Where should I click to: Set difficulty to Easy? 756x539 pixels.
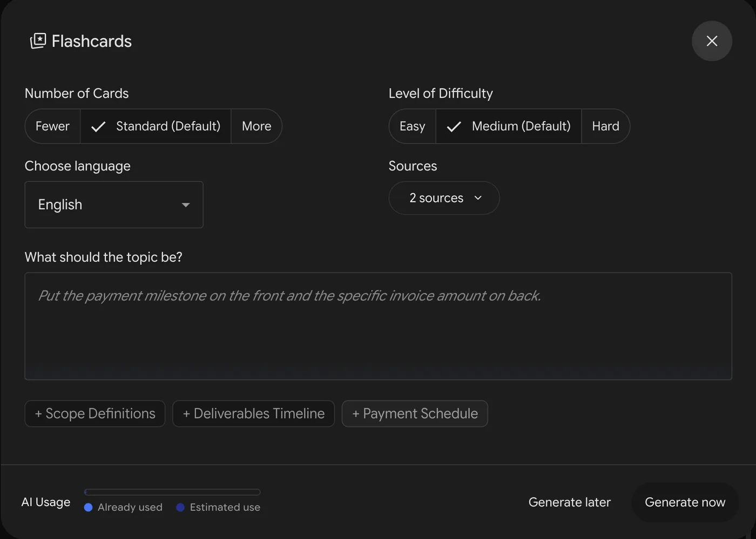(412, 126)
